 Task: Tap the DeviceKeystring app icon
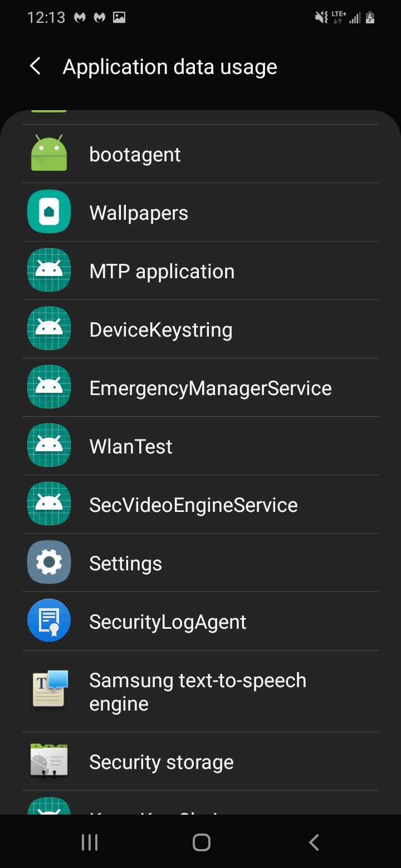coord(49,329)
